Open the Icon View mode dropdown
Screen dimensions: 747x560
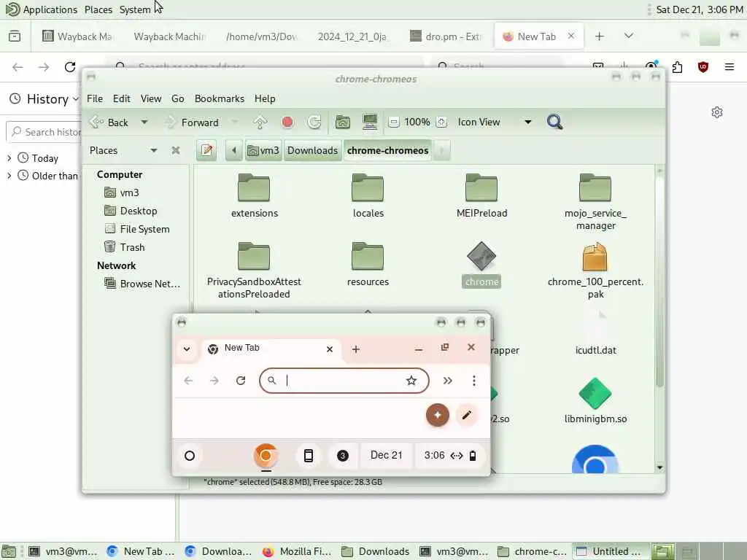494,122
